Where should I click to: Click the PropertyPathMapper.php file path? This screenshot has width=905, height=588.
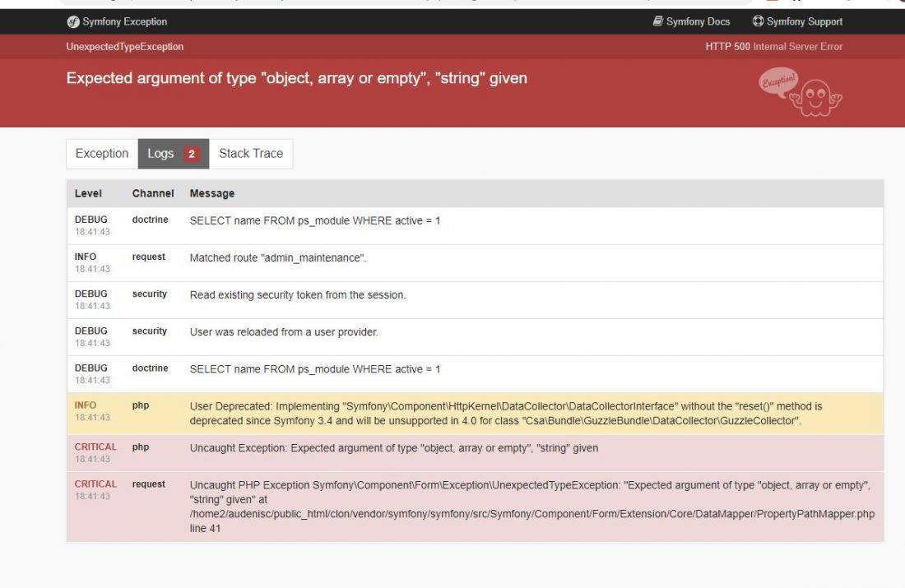532,514
